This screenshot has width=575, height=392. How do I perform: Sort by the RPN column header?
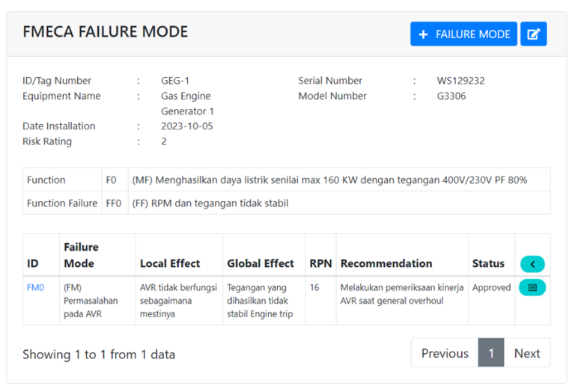pos(320,263)
